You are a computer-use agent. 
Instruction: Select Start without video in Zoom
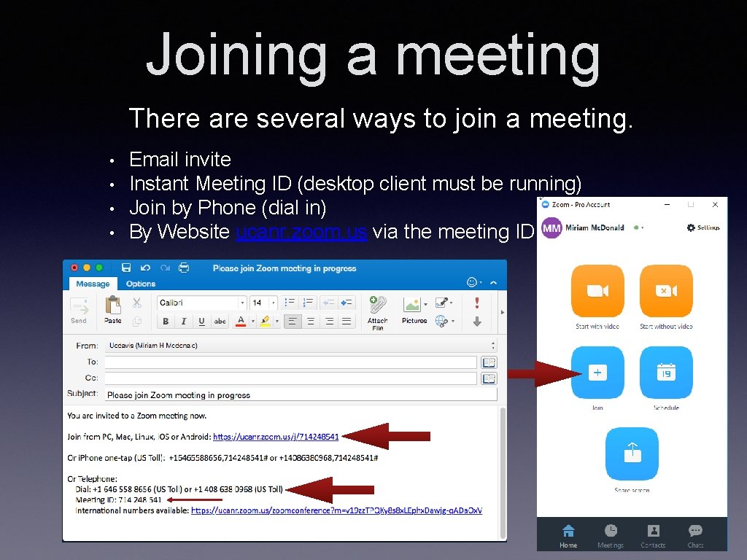[665, 290]
